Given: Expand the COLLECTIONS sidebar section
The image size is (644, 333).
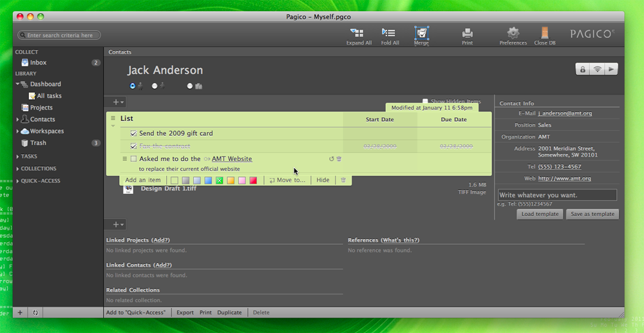Looking at the screenshot, I should tap(17, 169).
